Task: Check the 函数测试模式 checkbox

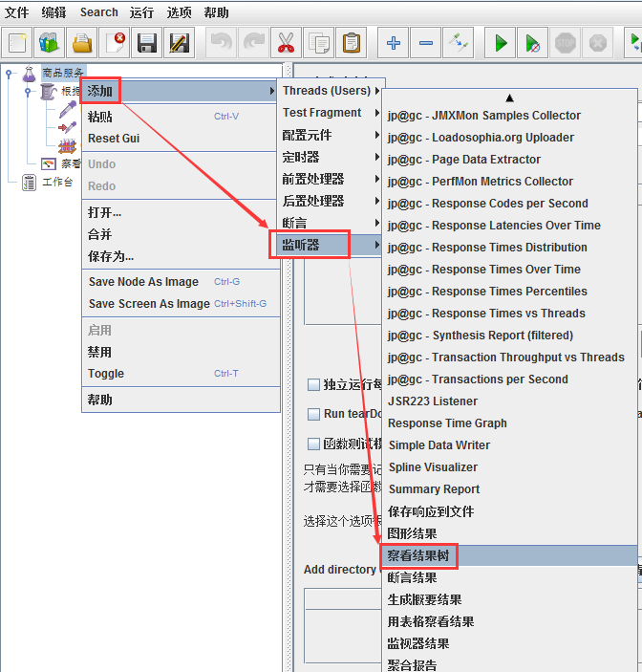Action: click(313, 444)
